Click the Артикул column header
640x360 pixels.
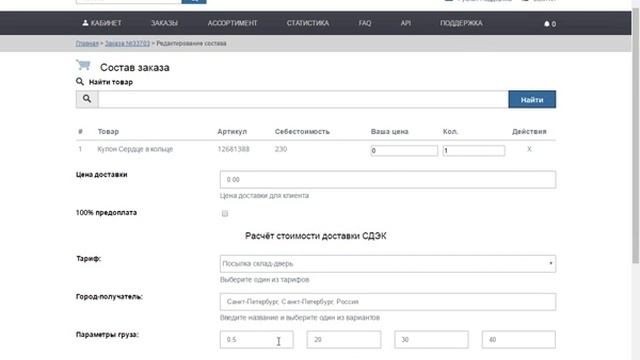point(232,131)
